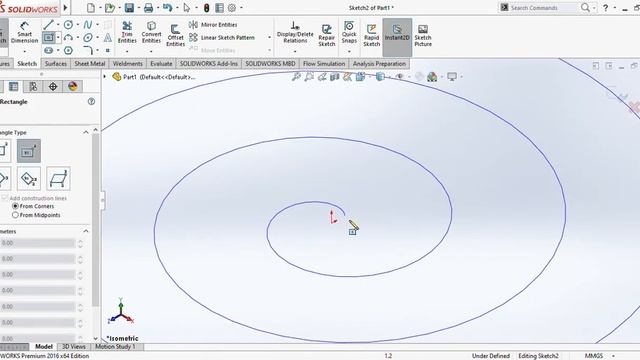Open a file with the Open icon
This screenshot has width=640, height=360.
click(x=109, y=8)
